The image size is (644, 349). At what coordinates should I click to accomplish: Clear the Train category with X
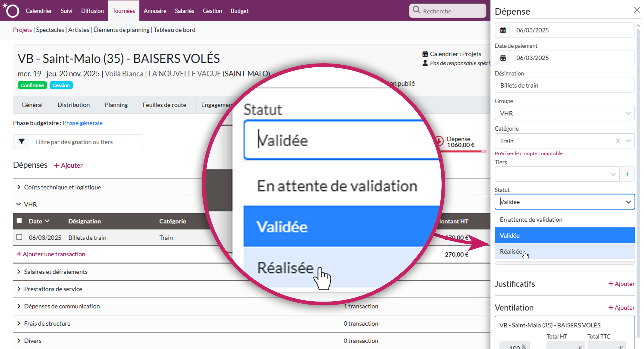point(618,141)
